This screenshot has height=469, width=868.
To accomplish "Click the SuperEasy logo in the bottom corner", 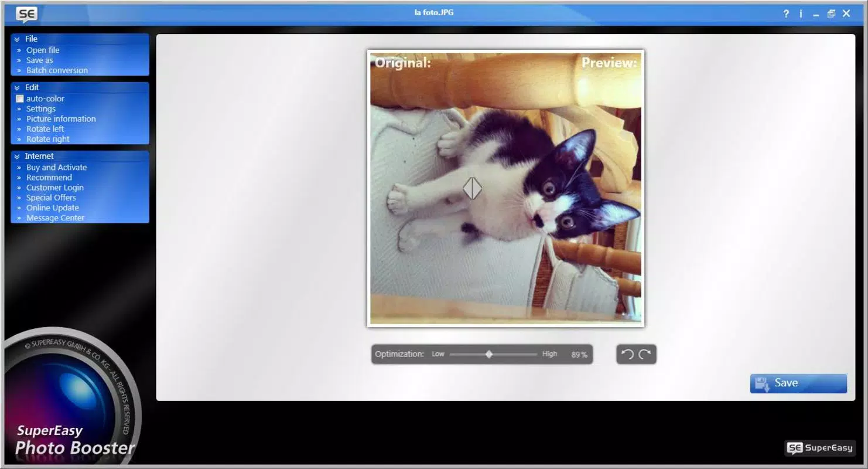I will click(x=819, y=448).
